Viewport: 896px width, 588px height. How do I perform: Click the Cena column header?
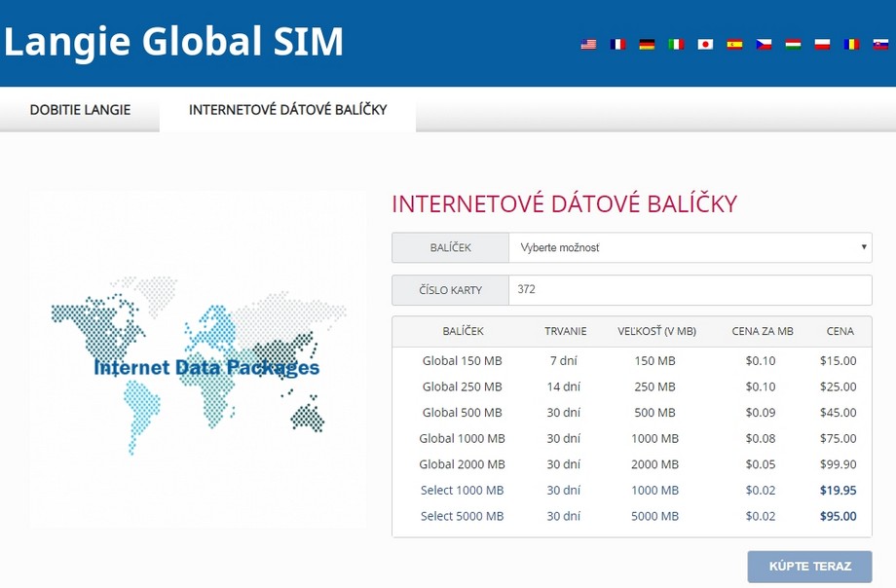coord(840,331)
